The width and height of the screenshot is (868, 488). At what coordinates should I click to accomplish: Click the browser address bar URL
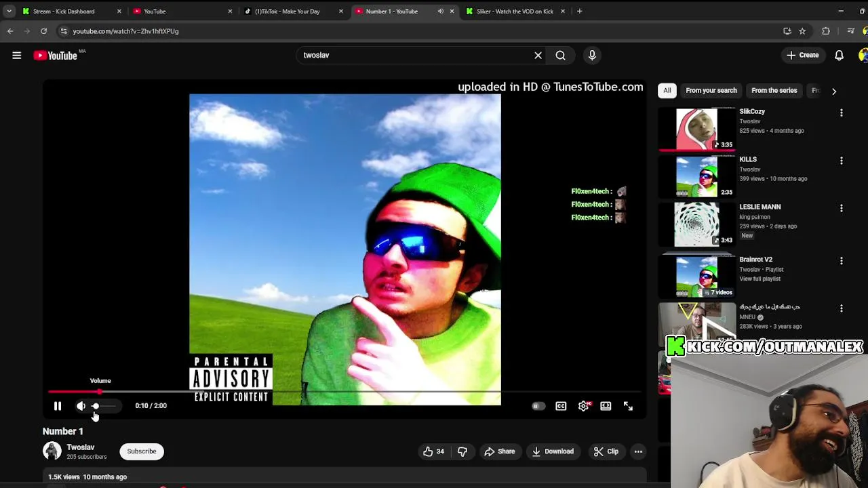125,31
